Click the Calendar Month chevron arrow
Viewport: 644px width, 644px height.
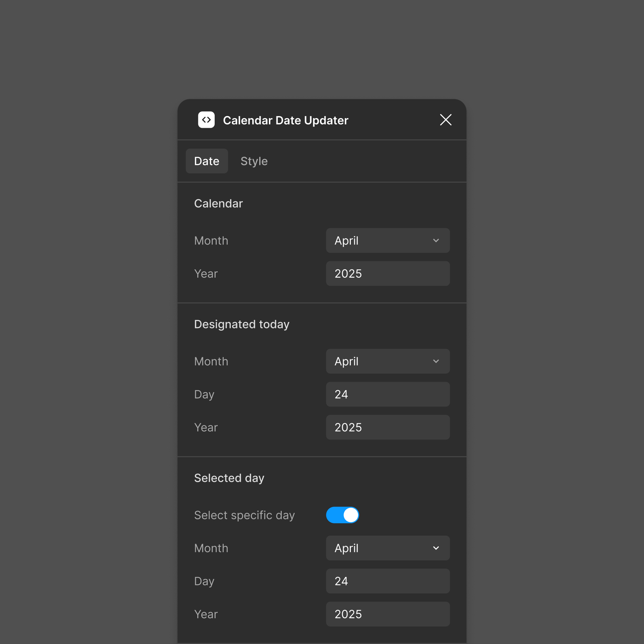(436, 240)
